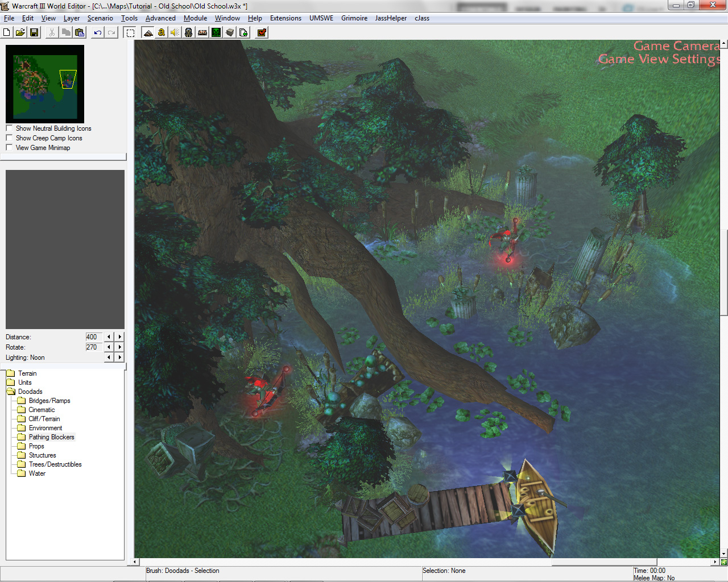Click the viewport vertical scrollbar up arrow
728x582 pixels.
click(x=724, y=43)
